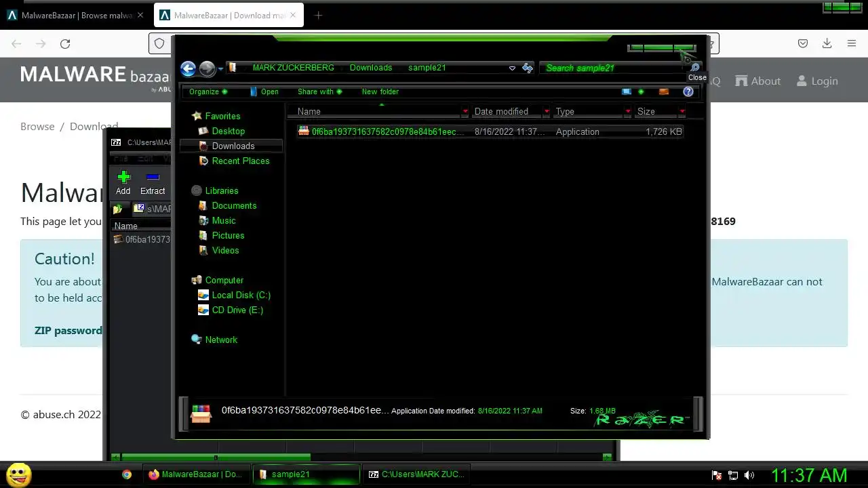Click the Add button in 7-Zip

click(x=123, y=183)
